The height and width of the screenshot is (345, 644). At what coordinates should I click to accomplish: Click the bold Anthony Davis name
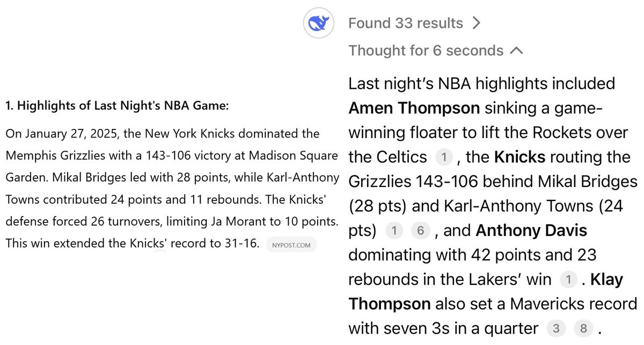point(531,231)
